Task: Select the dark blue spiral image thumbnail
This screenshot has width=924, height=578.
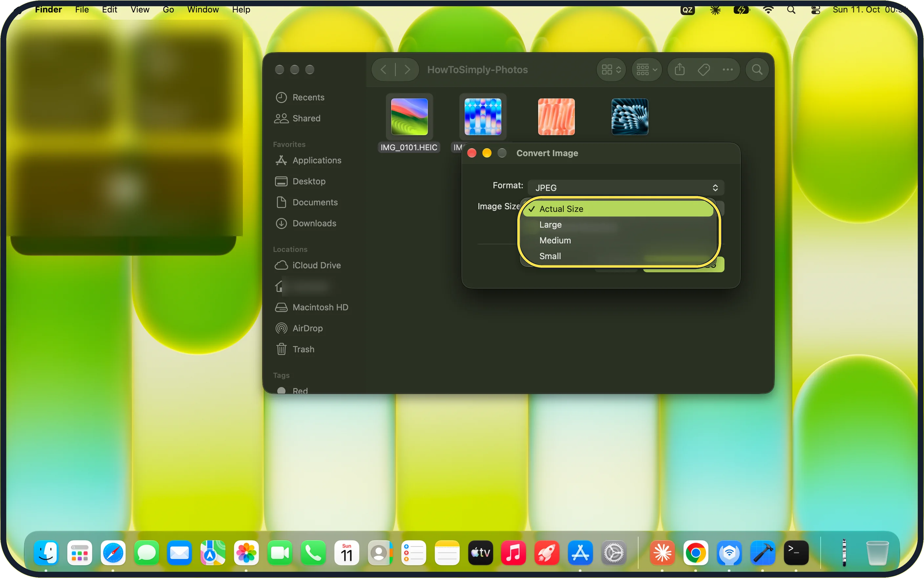Action: pyautogui.click(x=630, y=117)
